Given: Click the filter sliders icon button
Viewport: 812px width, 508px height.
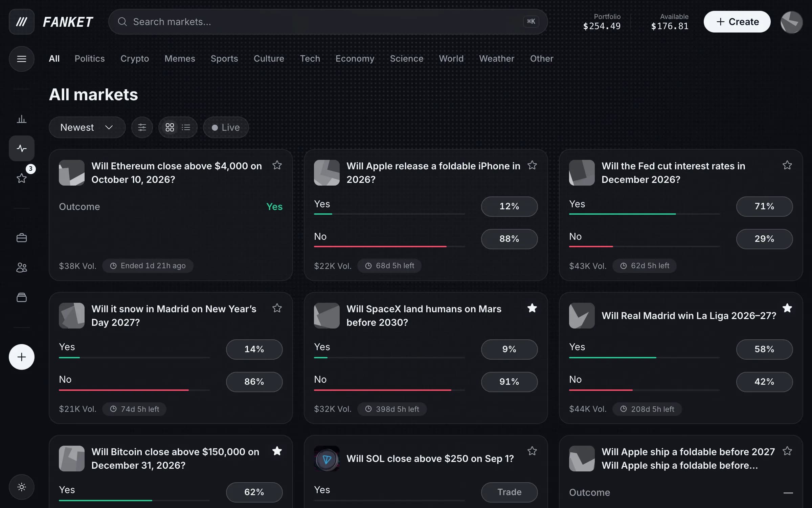Looking at the screenshot, I should point(142,127).
